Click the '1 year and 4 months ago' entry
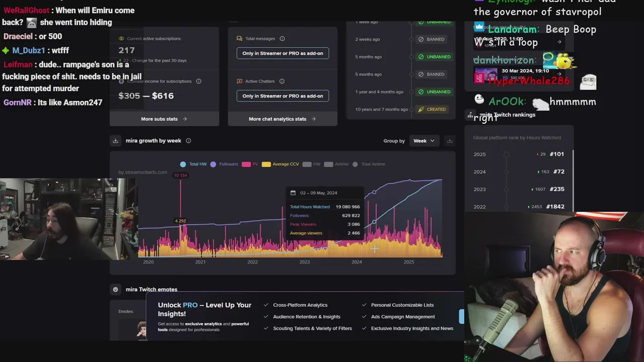 pos(379,92)
